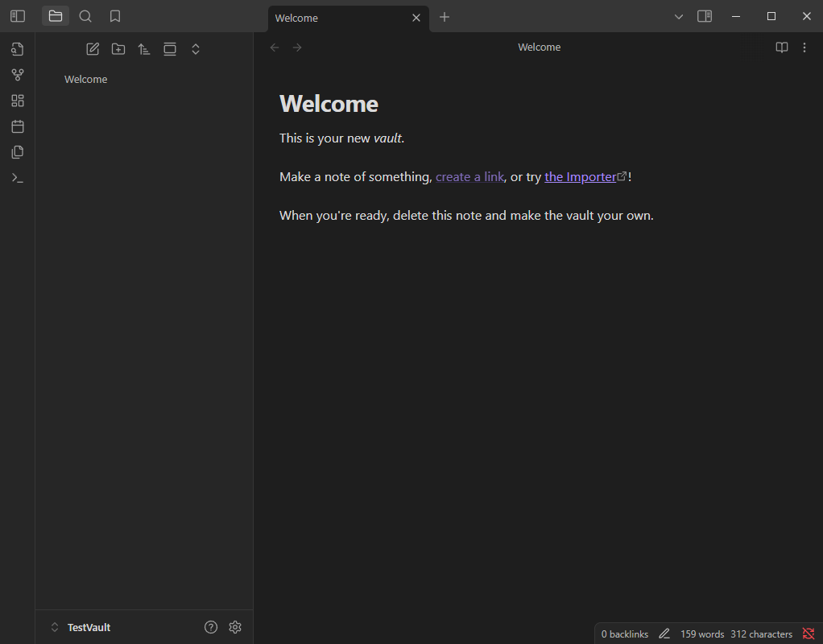Click the red sync status icon

tap(809, 634)
